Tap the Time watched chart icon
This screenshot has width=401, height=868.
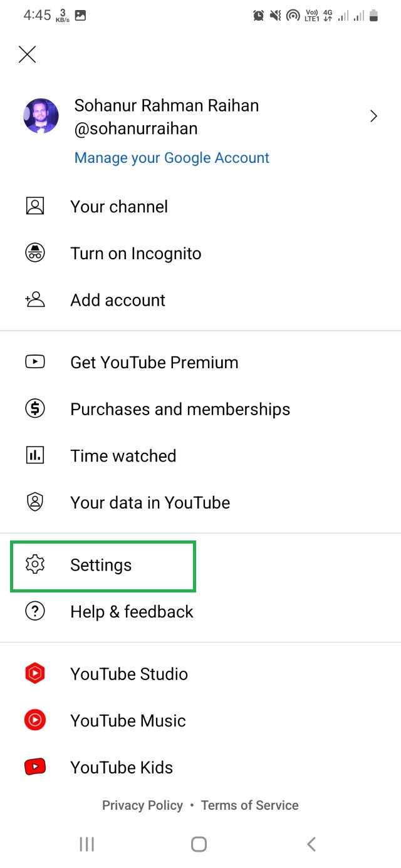pyautogui.click(x=35, y=456)
